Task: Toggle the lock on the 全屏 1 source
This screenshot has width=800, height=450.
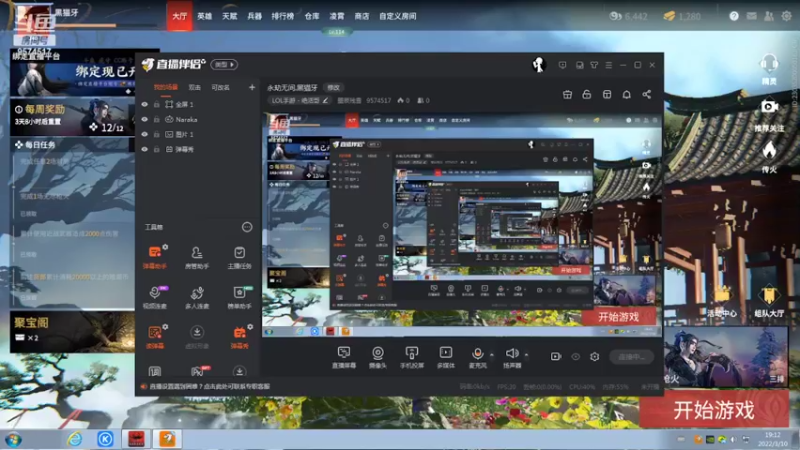Action: (157, 104)
